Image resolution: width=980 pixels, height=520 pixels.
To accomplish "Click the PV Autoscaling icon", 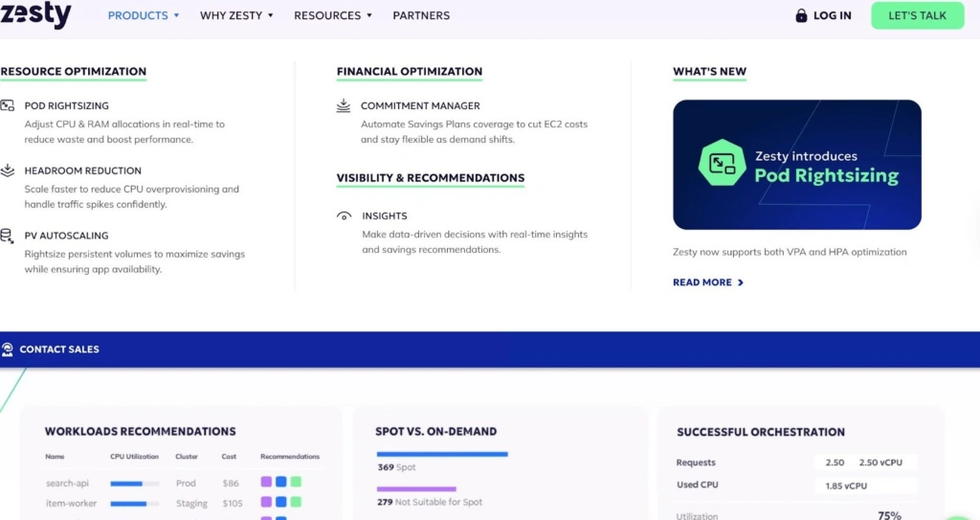I will click(7, 236).
